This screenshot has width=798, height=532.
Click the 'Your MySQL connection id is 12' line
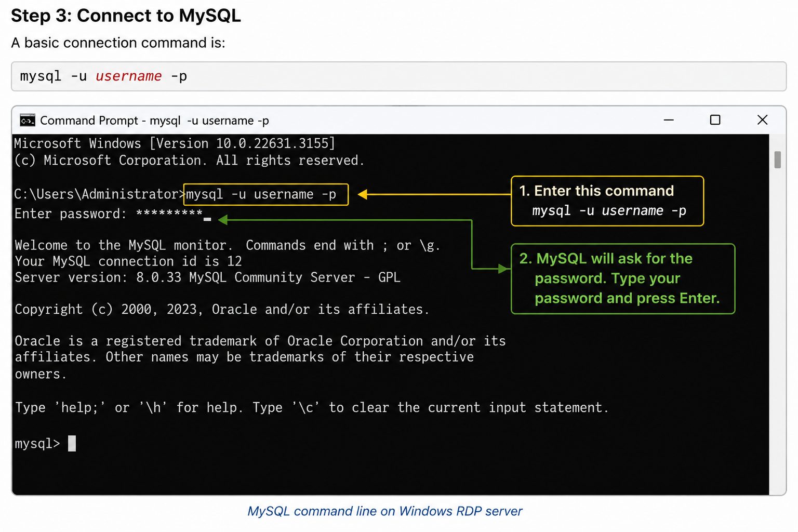point(128,261)
